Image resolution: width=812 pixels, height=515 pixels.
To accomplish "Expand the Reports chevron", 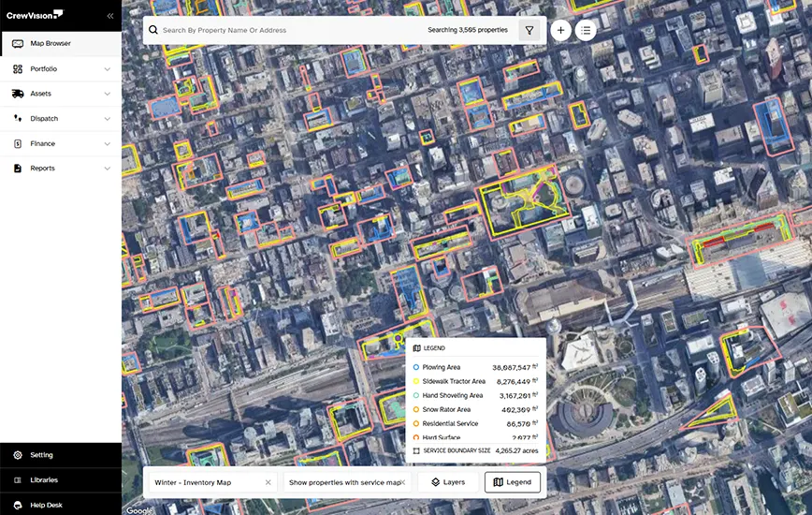I will [108, 169].
